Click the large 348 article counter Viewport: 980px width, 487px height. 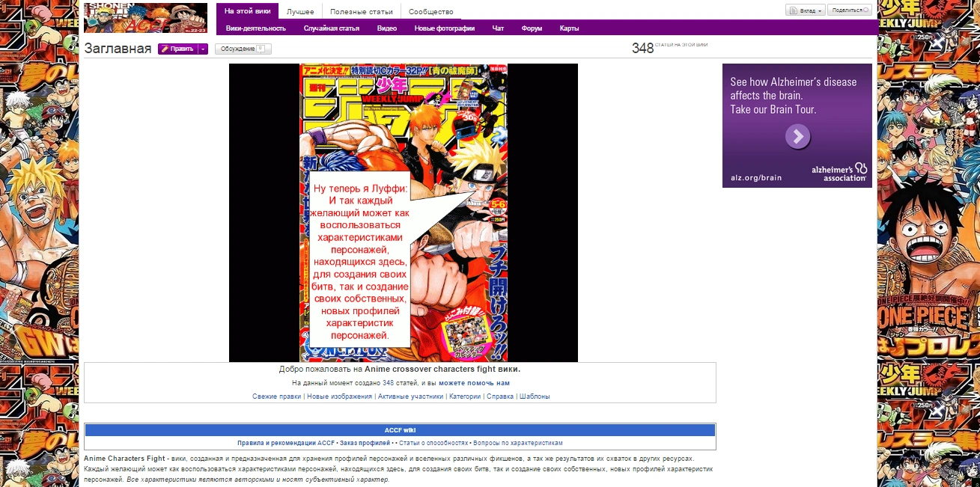coord(642,49)
